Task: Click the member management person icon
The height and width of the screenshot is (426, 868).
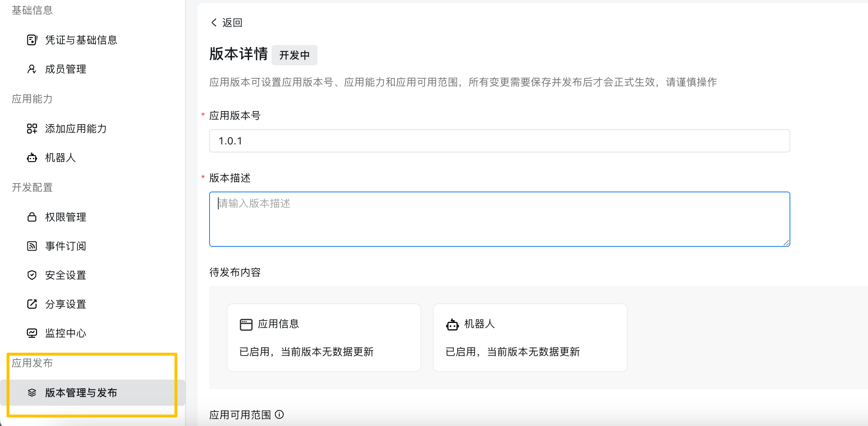Action: tap(32, 69)
